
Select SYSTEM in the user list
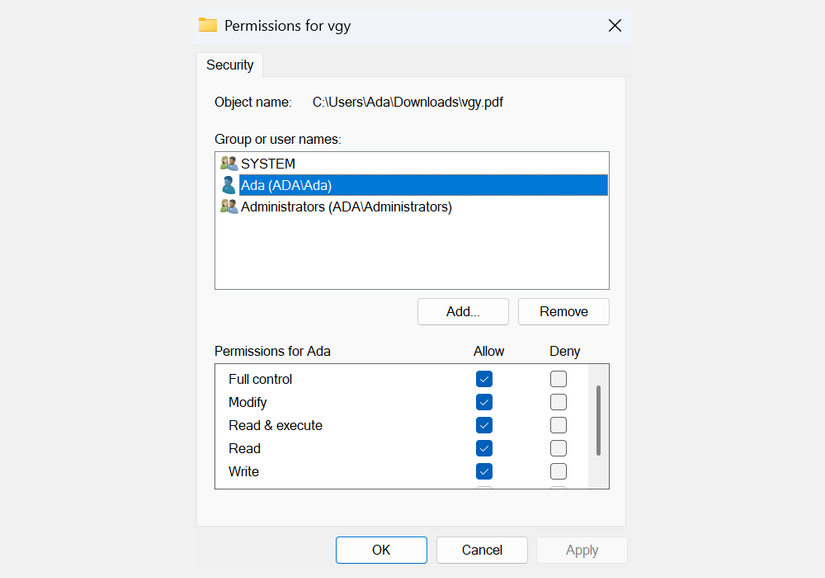click(x=268, y=163)
